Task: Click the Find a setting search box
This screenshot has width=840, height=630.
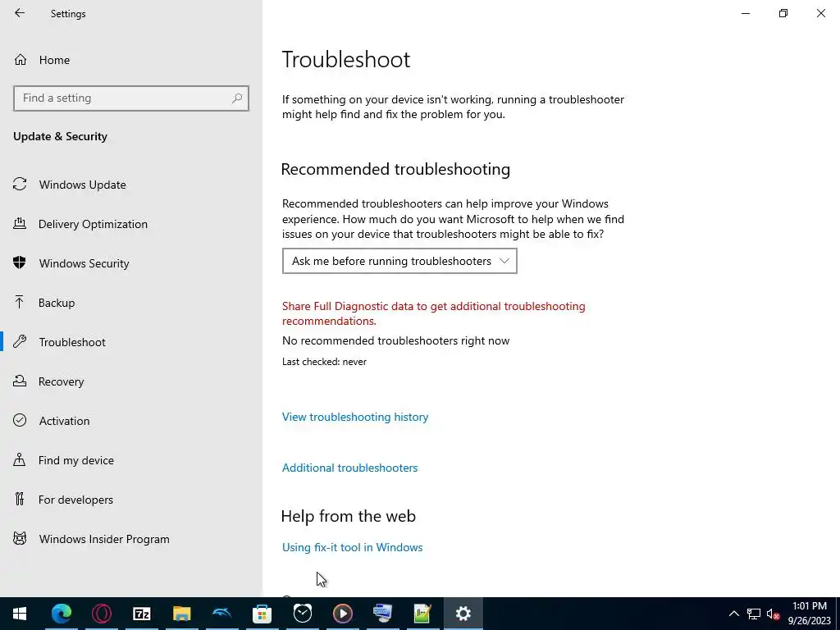Action: click(x=131, y=98)
